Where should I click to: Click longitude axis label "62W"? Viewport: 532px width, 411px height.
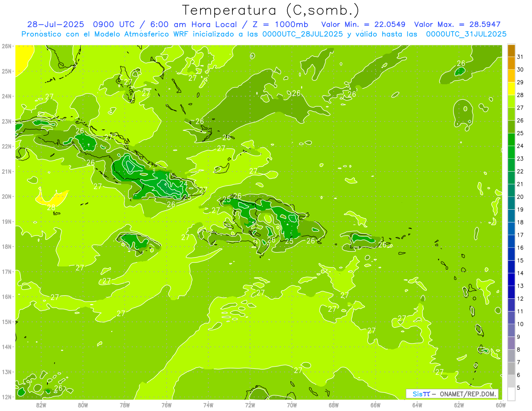pos(459,405)
